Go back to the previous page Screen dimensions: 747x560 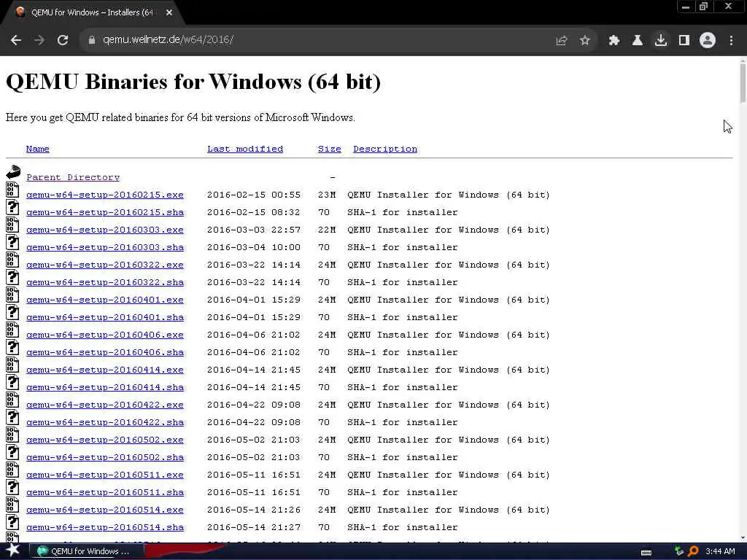[16, 40]
